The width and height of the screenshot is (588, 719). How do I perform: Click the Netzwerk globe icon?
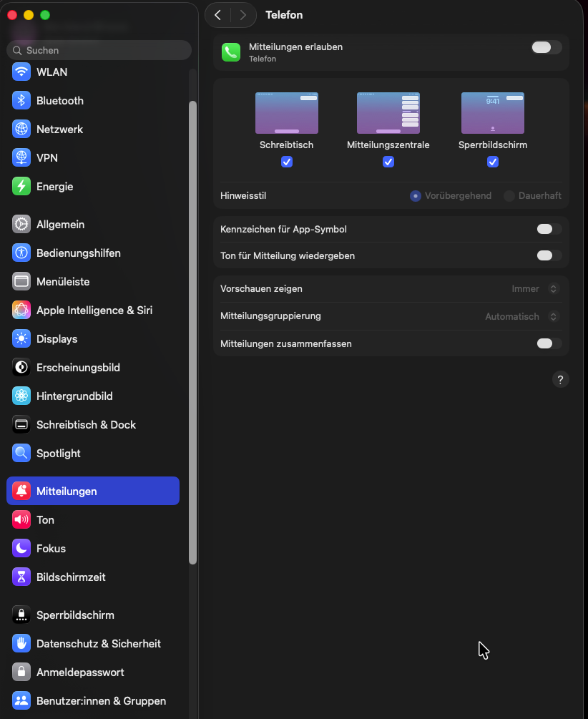[x=21, y=129]
